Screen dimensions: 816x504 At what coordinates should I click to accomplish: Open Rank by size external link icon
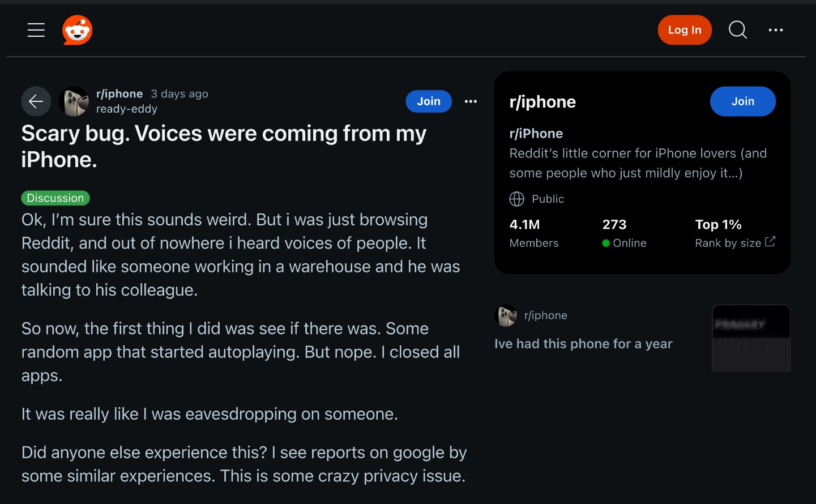770,242
